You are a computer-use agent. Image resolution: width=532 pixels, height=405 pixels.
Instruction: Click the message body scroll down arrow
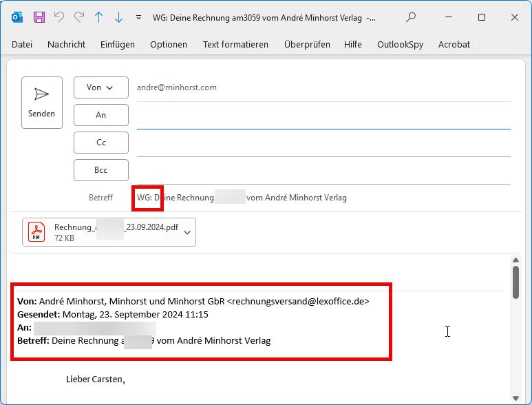click(x=515, y=398)
